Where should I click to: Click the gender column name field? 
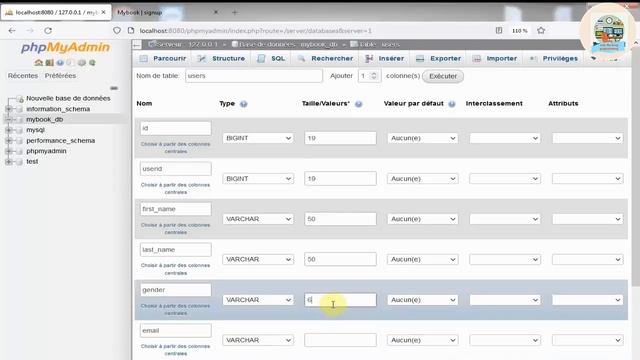pyautogui.click(x=176, y=290)
